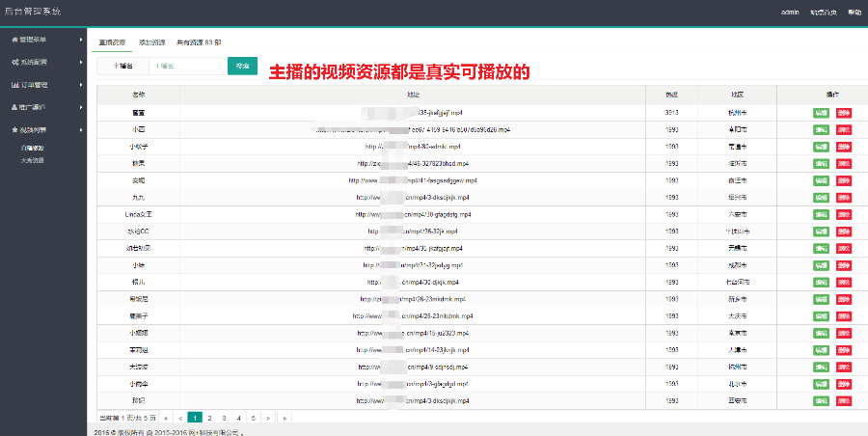Expand the 系统配置 sidebar arrow
This screenshot has height=436, width=868.
[x=81, y=62]
